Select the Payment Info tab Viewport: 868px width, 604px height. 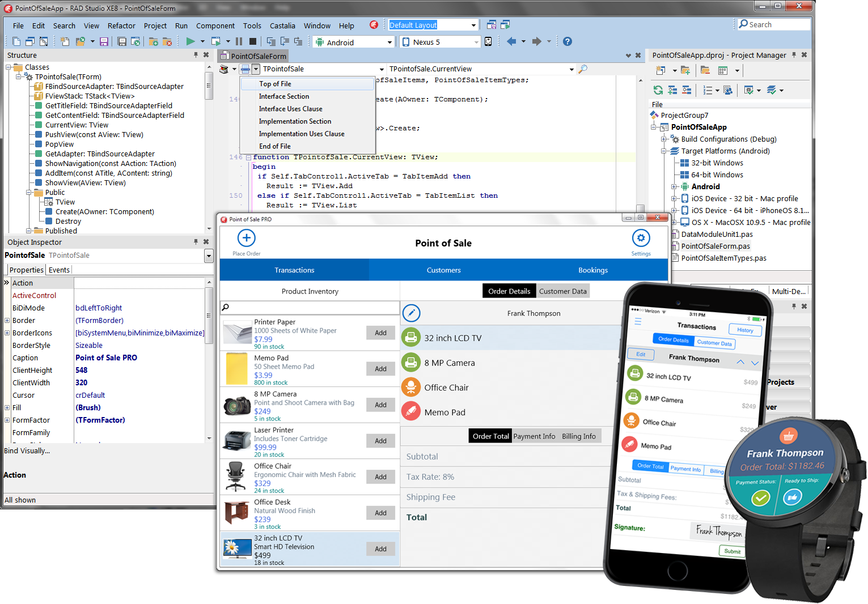[534, 436]
